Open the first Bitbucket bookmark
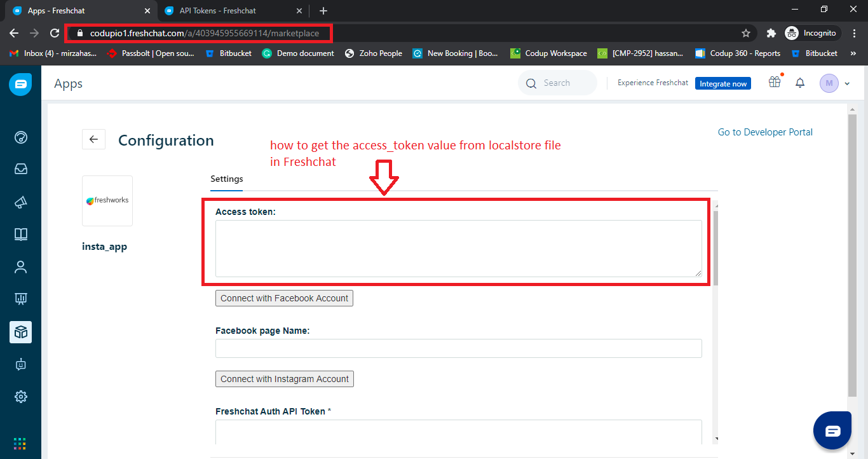Screen dimensions: 868x459 (228, 53)
